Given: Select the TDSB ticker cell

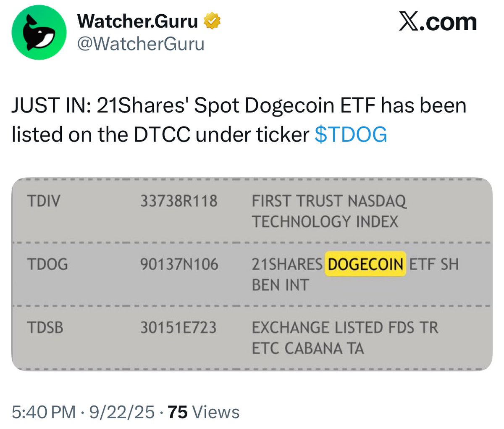Looking at the screenshot, I should click(x=45, y=327).
